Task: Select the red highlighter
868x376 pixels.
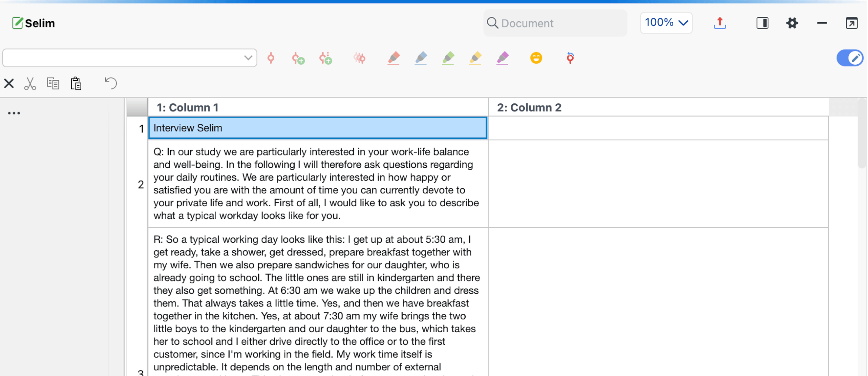Action: pyautogui.click(x=394, y=58)
